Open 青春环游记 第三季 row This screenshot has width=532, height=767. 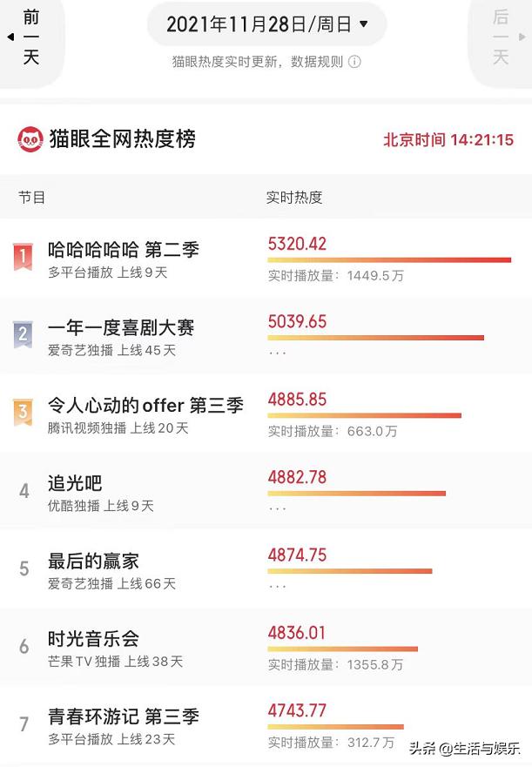pyautogui.click(x=266, y=724)
